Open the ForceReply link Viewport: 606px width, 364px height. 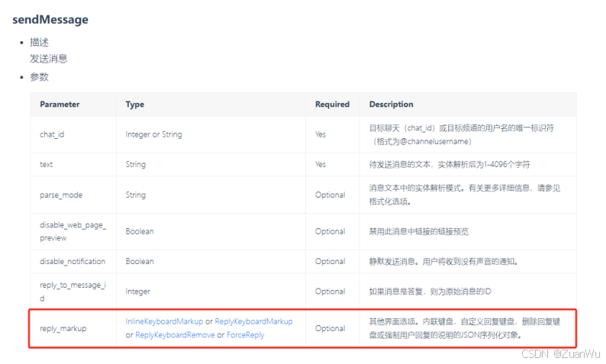246,335
